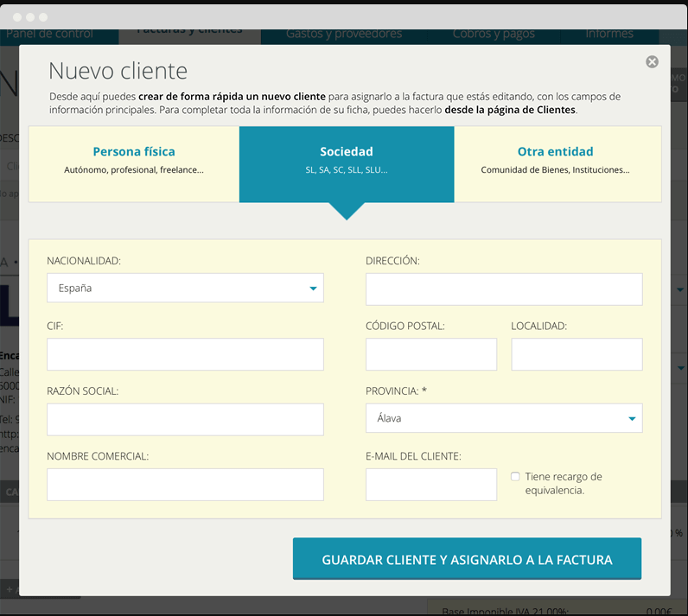
Task: Click the Localidad input field
Action: point(577,354)
